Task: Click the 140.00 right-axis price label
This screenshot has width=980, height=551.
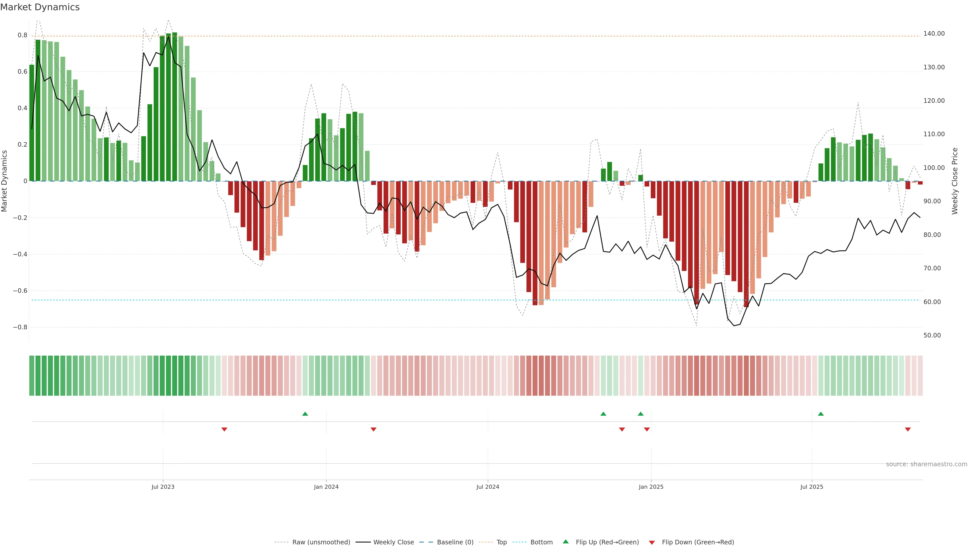Action: tap(934, 33)
